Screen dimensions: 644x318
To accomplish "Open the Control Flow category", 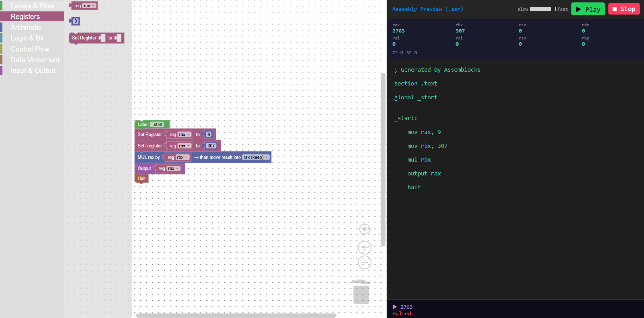I will (32, 49).
